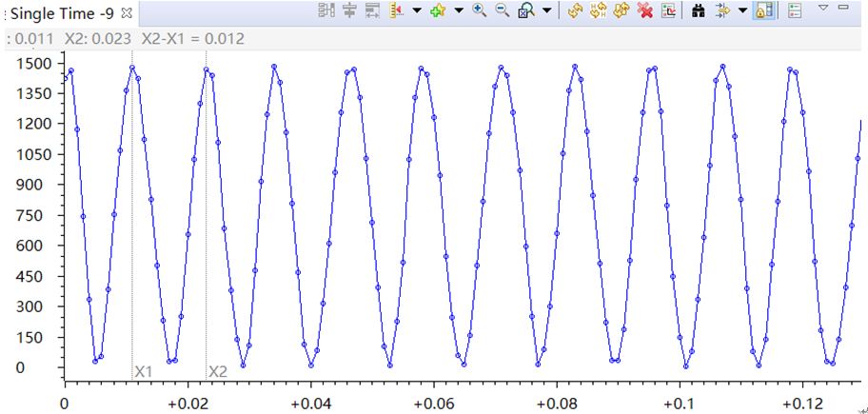The height and width of the screenshot is (414, 868).
Task: Click the green plus star icon
Action: click(438, 10)
